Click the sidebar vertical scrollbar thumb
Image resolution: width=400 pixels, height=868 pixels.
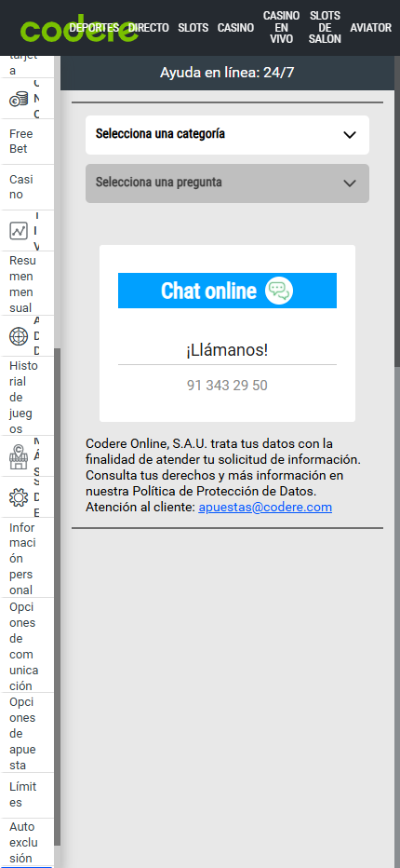point(57,597)
